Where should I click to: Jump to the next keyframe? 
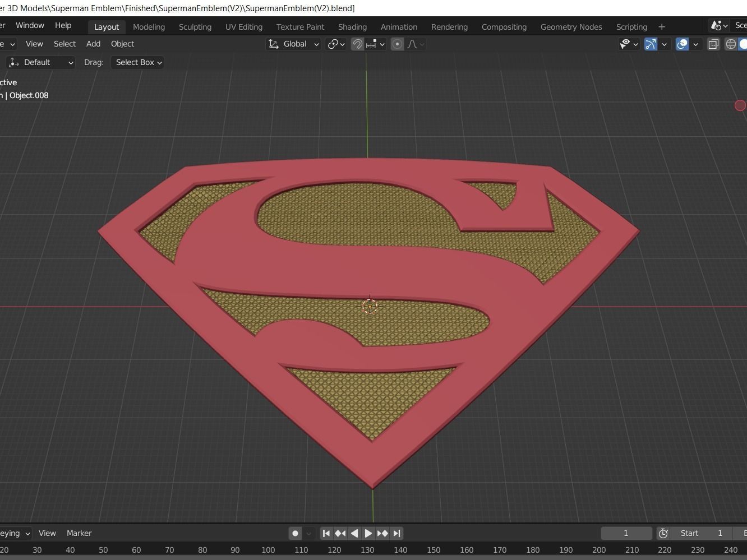tap(382, 533)
